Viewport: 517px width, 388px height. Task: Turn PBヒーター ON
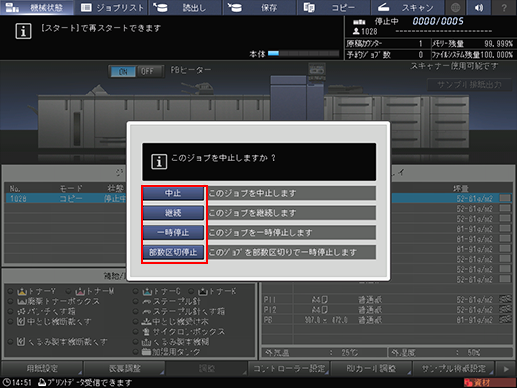click(x=123, y=71)
